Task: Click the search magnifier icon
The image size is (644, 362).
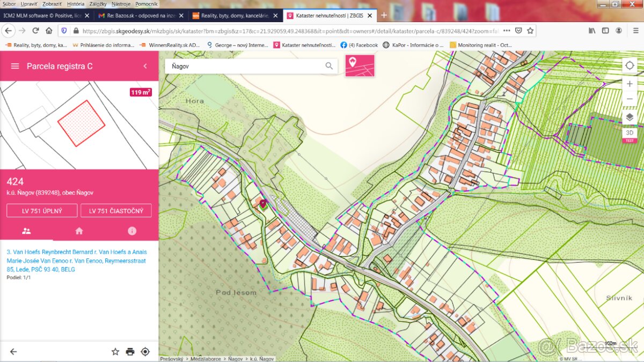Action: [329, 66]
